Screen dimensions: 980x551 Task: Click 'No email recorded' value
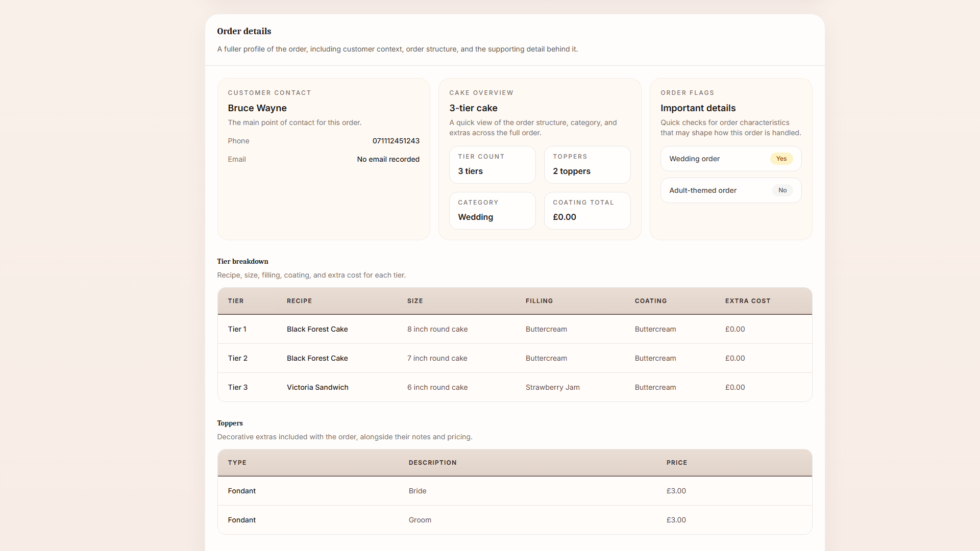388,159
